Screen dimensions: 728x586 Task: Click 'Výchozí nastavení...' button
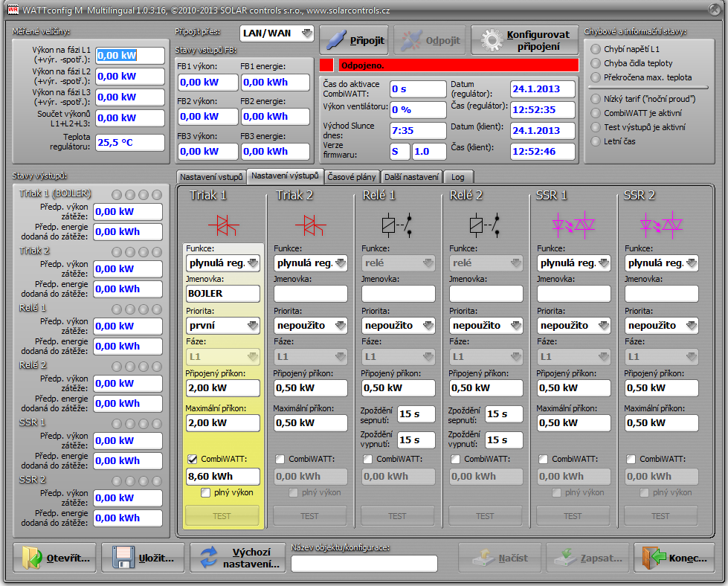click(238, 558)
